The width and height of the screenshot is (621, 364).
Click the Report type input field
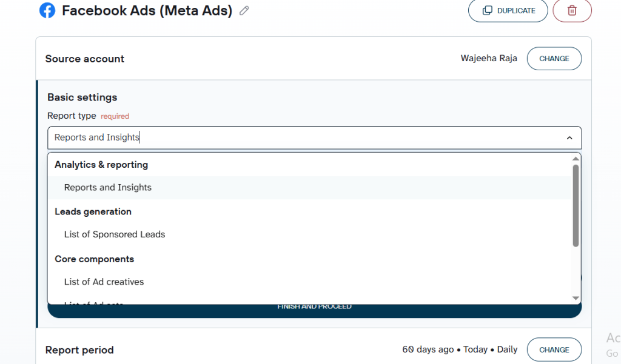(315, 137)
